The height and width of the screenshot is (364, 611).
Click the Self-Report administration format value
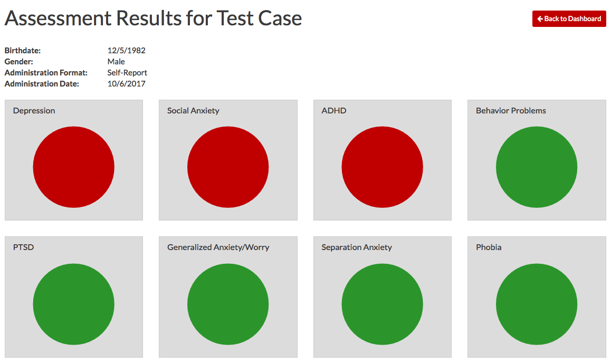(x=127, y=73)
